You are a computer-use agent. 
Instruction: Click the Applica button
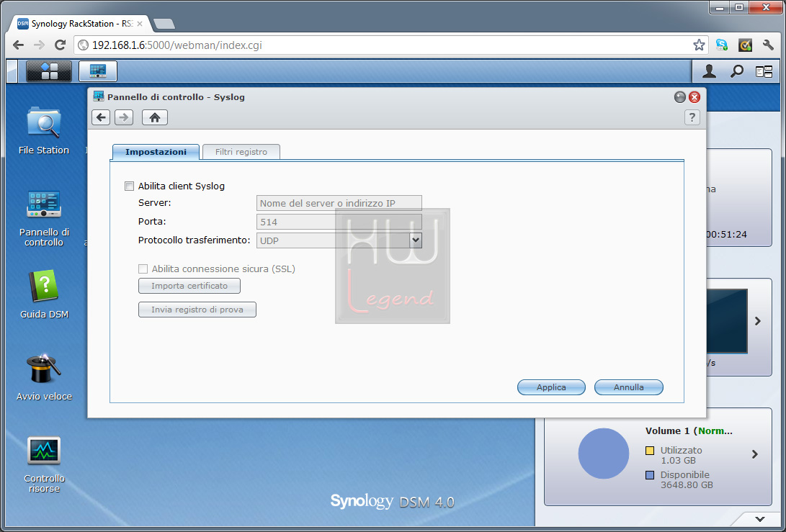coord(551,387)
